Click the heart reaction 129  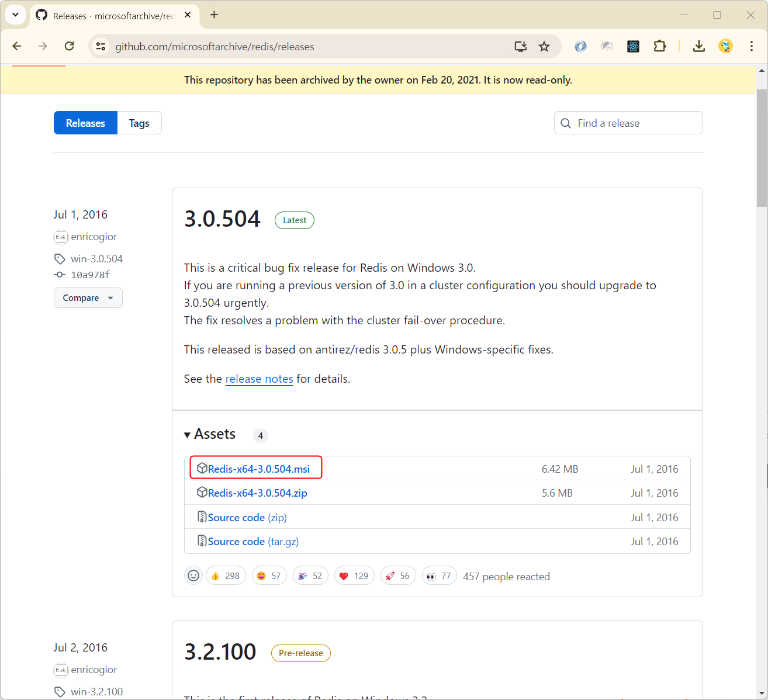click(354, 576)
